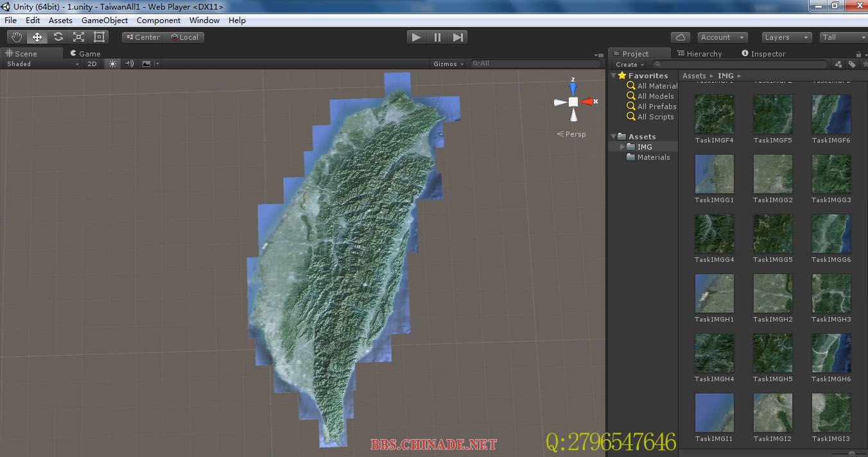This screenshot has height=457, width=868.
Task: Toggle scene lighting sun icon
Action: 113,64
